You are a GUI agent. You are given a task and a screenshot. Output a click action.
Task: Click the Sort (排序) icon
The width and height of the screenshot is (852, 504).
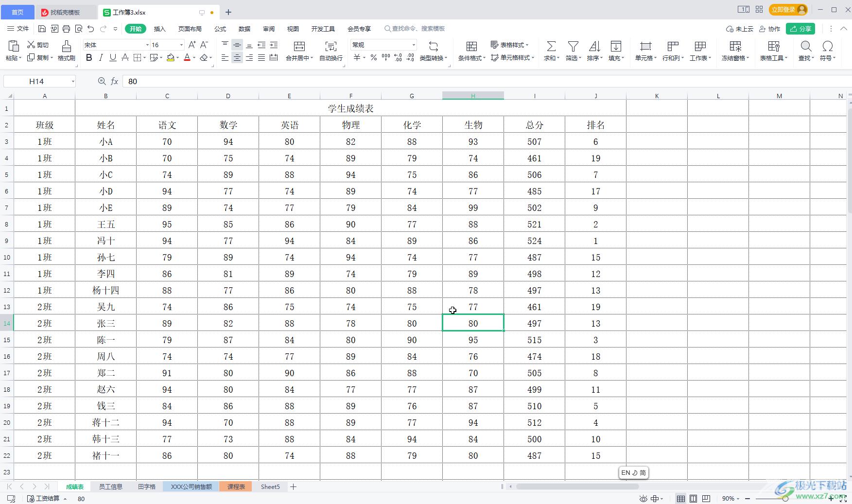(594, 46)
